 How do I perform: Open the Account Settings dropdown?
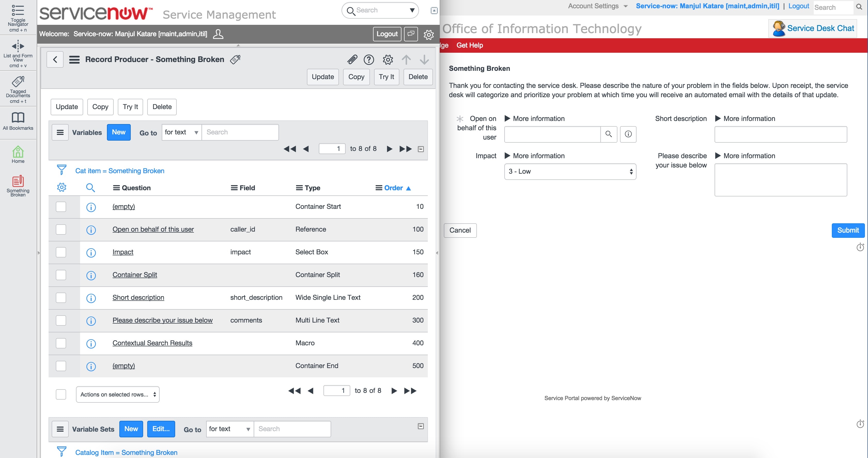click(598, 6)
